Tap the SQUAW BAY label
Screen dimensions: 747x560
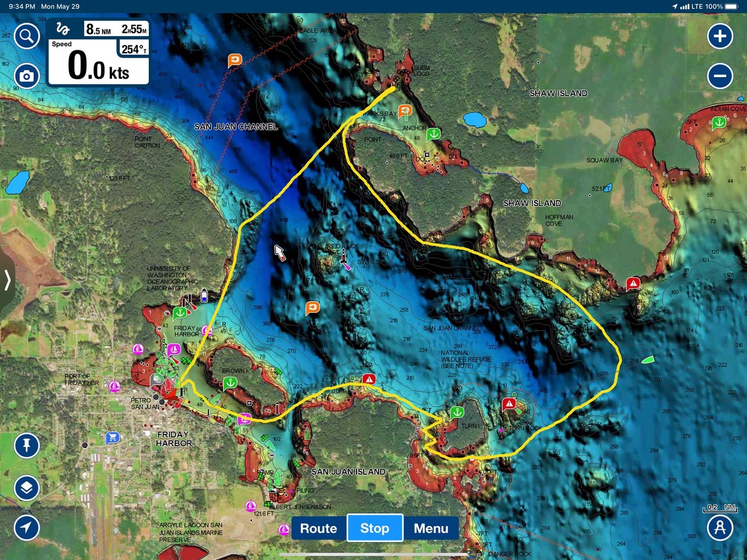point(604,160)
